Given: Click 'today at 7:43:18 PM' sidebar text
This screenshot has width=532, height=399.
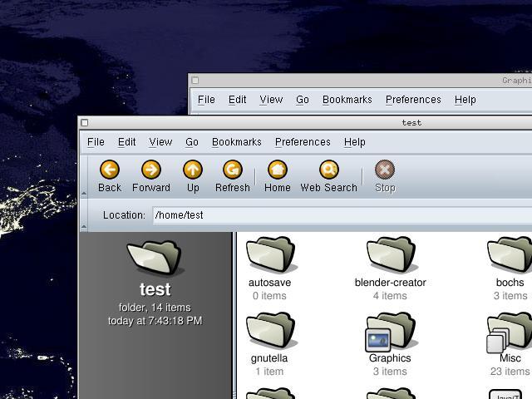Looking at the screenshot, I should pyautogui.click(x=155, y=321).
